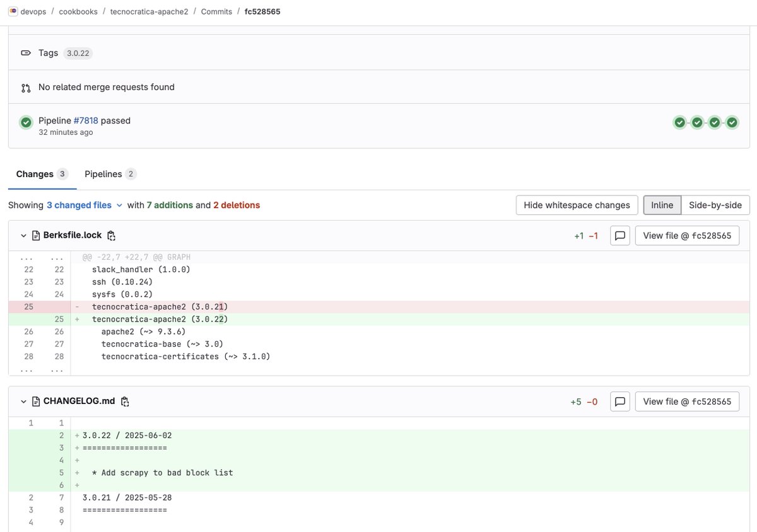Click No related merge requests found text

click(107, 87)
